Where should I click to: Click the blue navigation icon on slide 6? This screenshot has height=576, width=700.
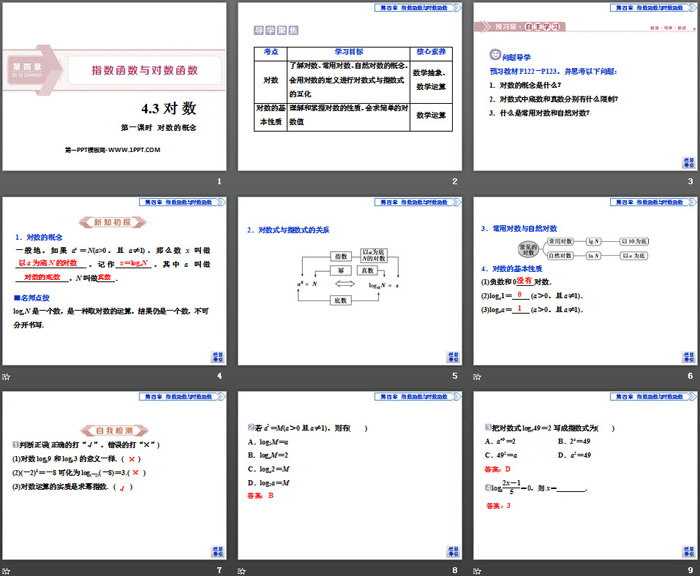(x=687, y=356)
